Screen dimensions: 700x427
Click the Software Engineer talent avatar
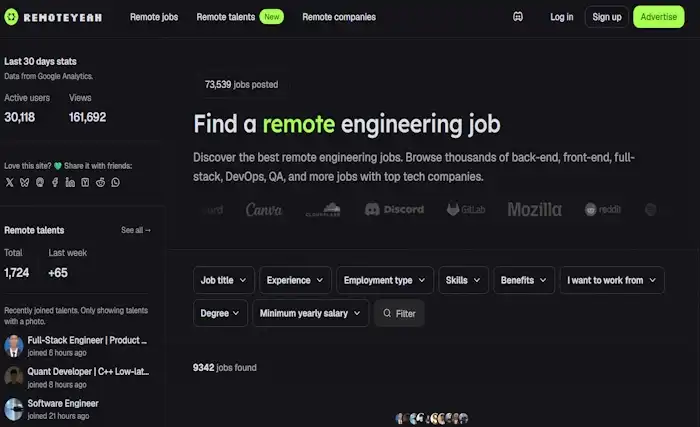click(14, 409)
